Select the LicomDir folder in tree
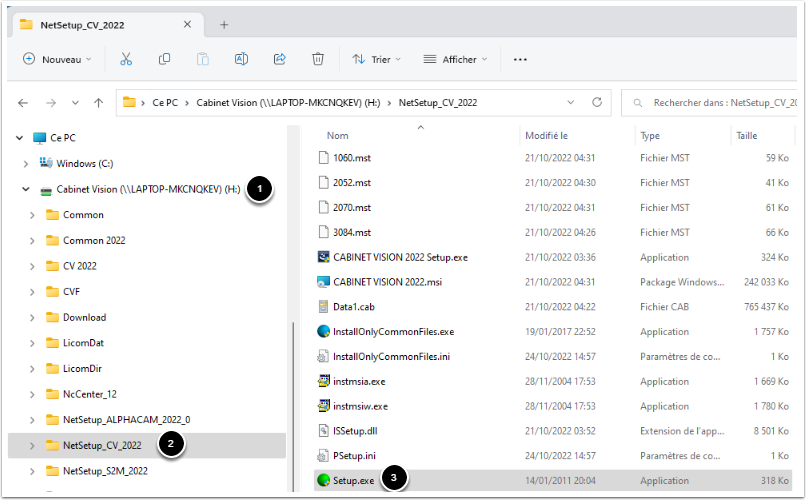Viewport: 806px width, 500px height. point(82,368)
